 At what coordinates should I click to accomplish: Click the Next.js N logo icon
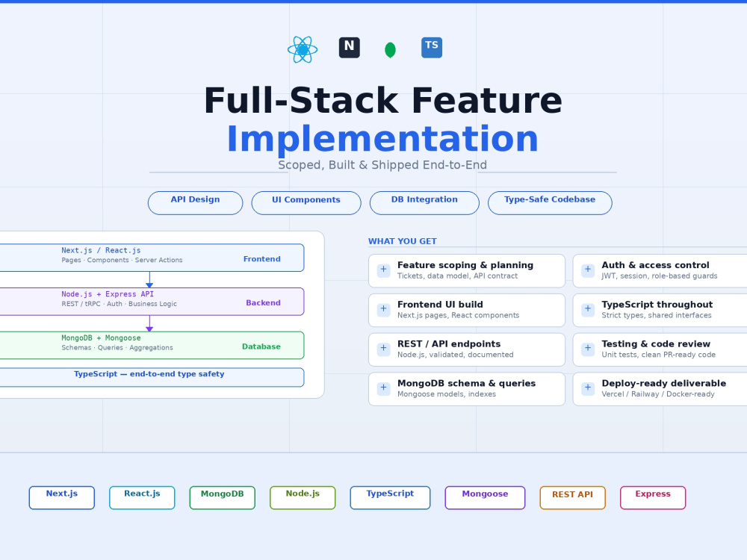349,48
